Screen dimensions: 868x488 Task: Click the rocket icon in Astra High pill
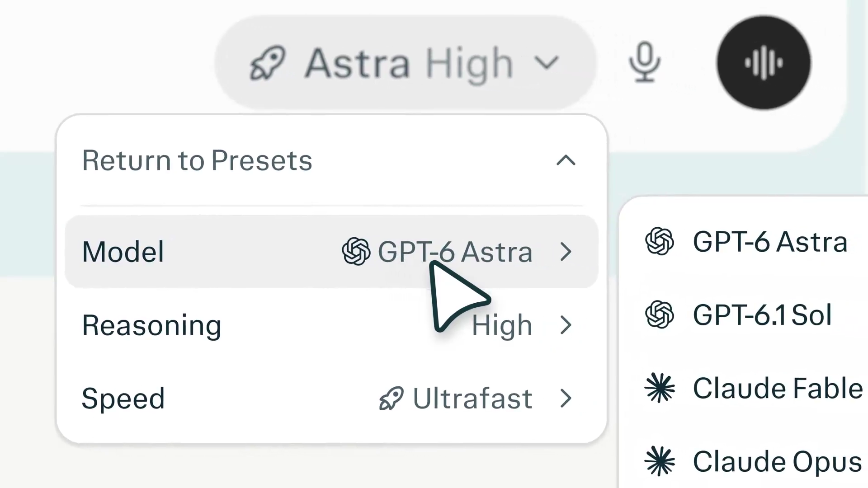[268, 63]
